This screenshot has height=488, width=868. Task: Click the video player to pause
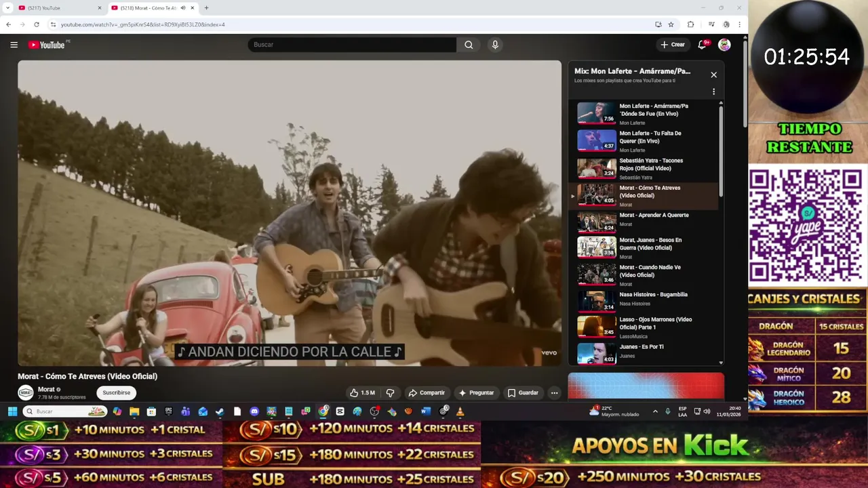pos(290,213)
